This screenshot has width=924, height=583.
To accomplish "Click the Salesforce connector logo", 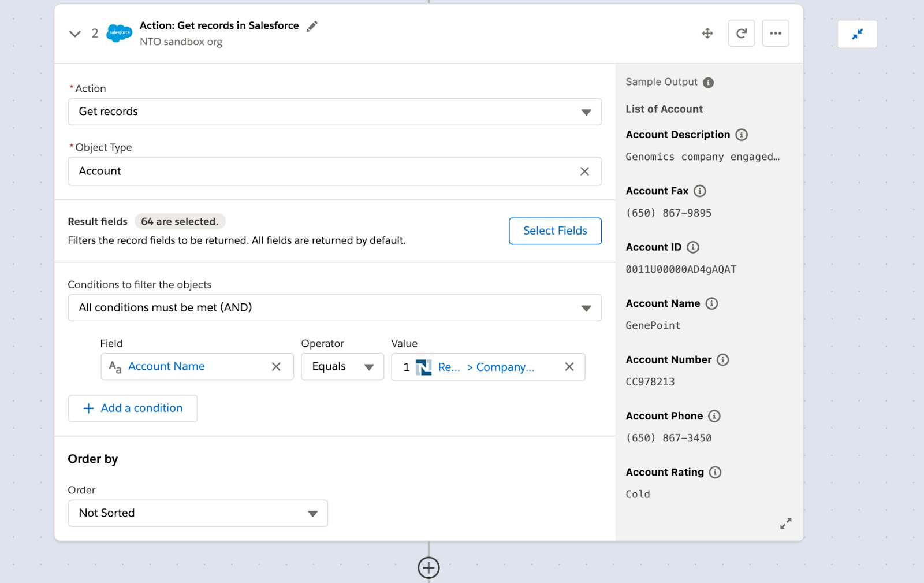I will point(118,33).
